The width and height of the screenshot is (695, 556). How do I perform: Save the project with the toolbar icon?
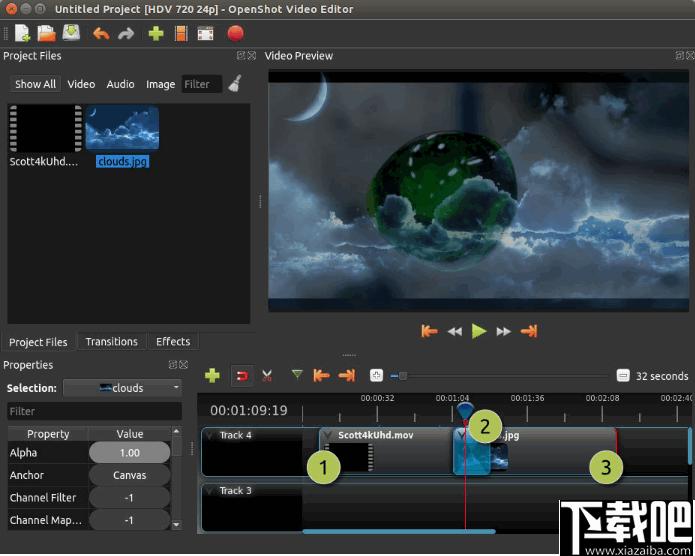[x=71, y=33]
